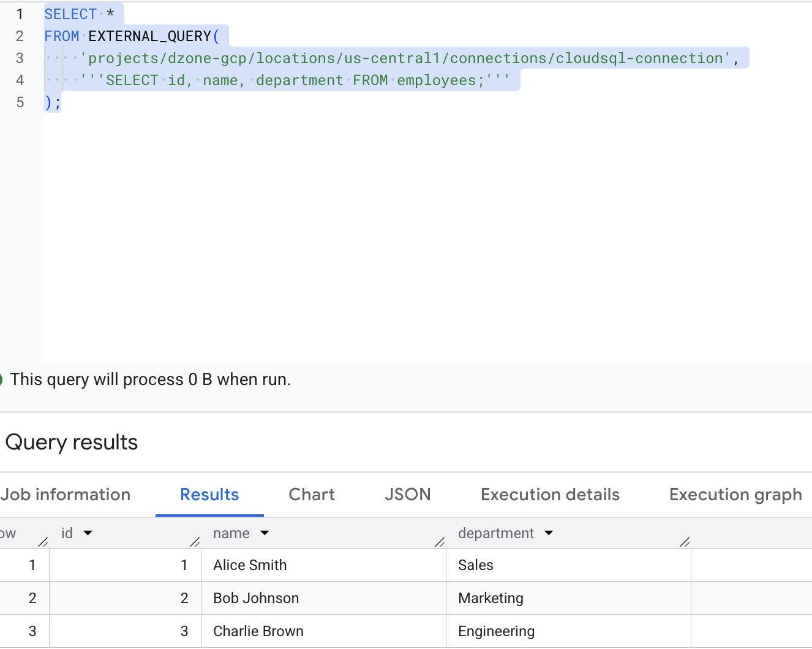Click the 'Engineering' department cell
Screen dimensions: 812x649
[568, 631]
